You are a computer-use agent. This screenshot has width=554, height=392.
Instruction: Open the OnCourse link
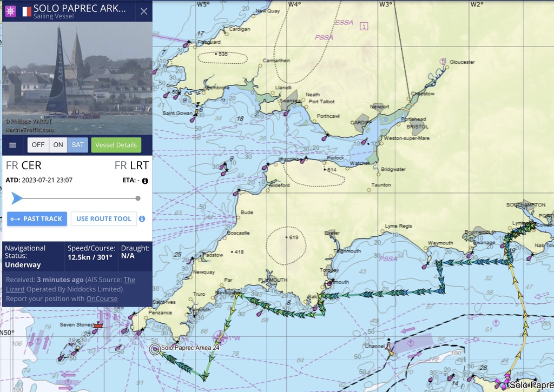[x=102, y=299]
